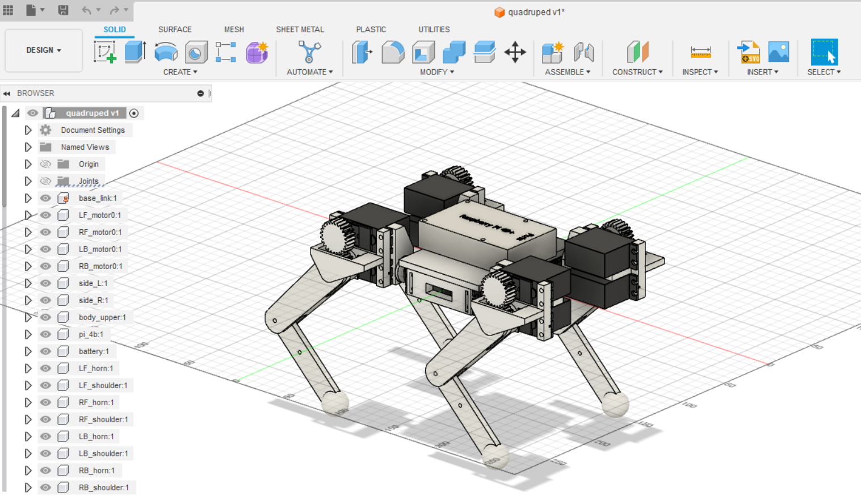Select the Create Form purple icon
Viewport: 861px width, 504px height.
coord(257,52)
